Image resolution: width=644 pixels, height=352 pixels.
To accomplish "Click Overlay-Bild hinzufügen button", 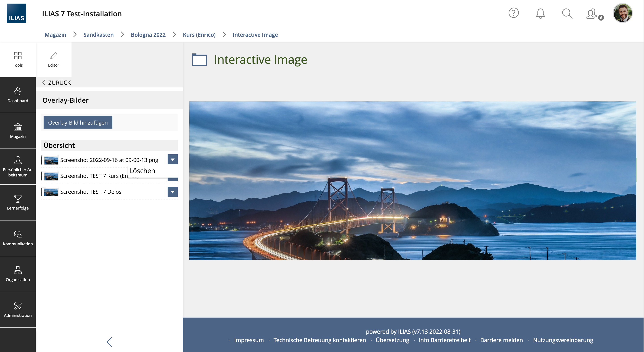I will tap(78, 123).
